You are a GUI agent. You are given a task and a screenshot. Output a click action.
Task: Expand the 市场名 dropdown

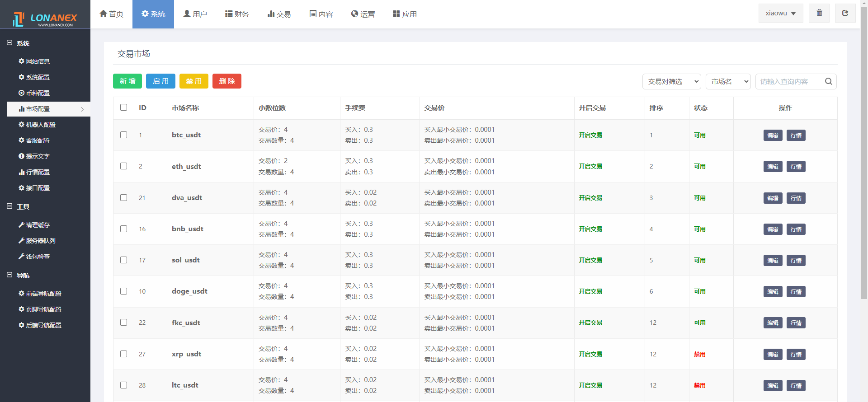coord(728,82)
